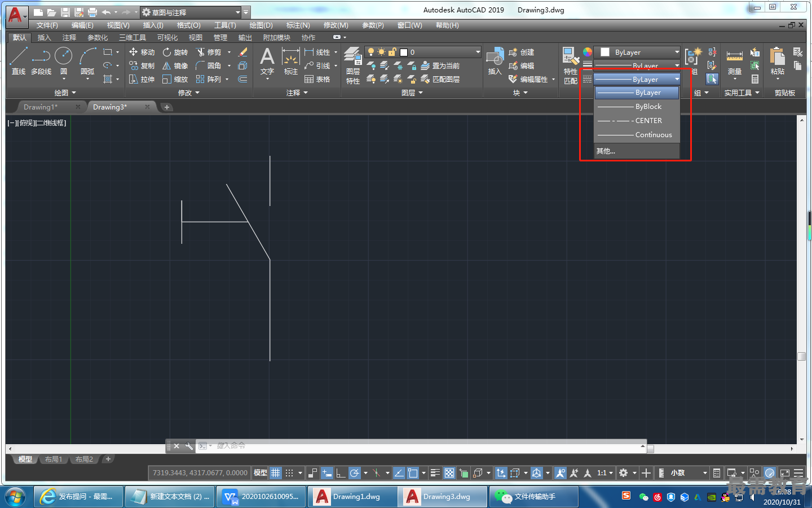Click the Rotate (旋转) tool
This screenshot has width=812, height=508.
tap(175, 52)
